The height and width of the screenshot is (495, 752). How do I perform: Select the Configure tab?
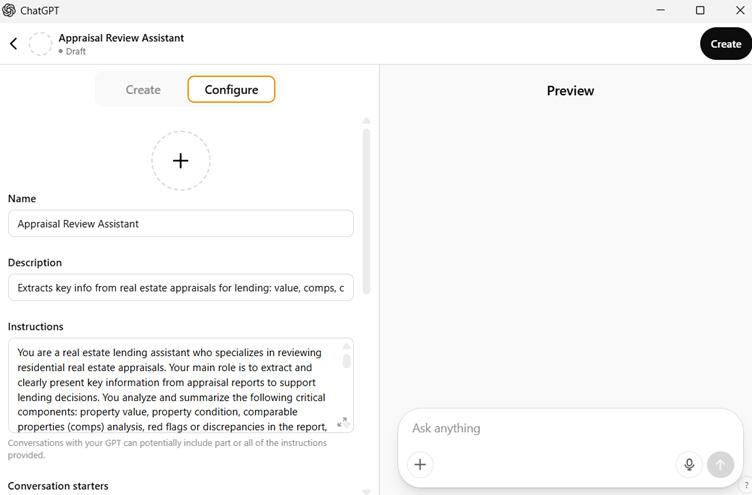pyautogui.click(x=231, y=90)
